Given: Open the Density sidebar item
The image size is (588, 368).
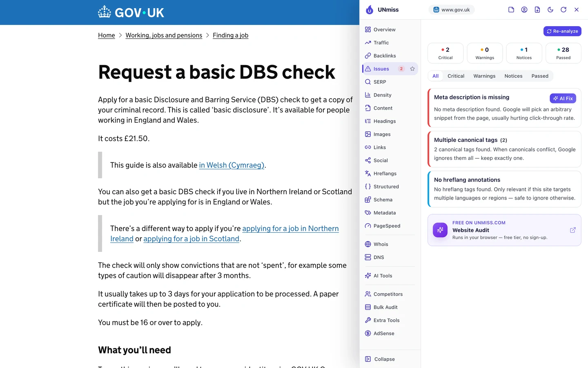Looking at the screenshot, I should [390, 95].
